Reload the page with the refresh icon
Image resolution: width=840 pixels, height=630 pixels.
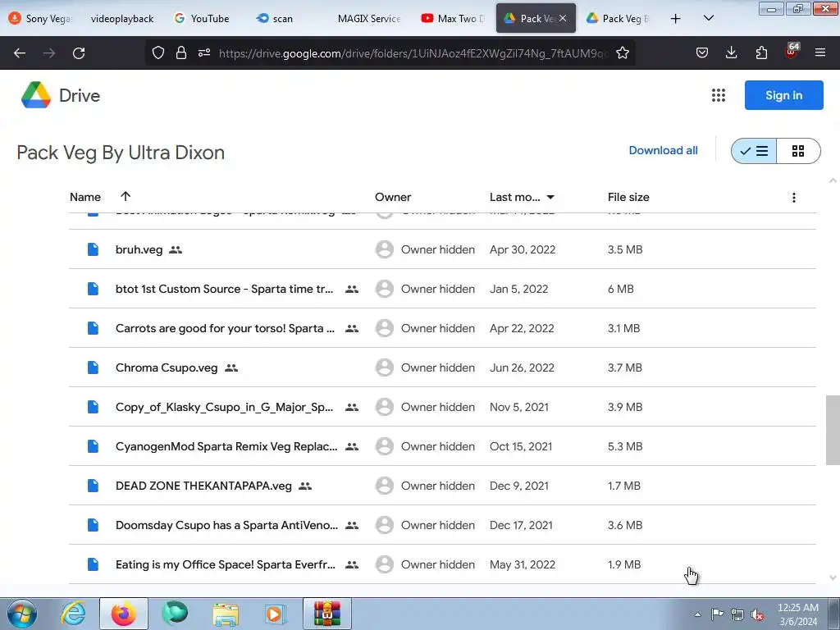click(79, 53)
